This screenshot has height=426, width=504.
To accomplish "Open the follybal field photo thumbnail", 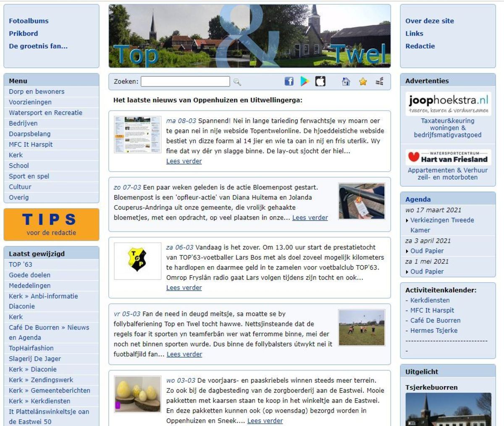I will tap(362, 328).
